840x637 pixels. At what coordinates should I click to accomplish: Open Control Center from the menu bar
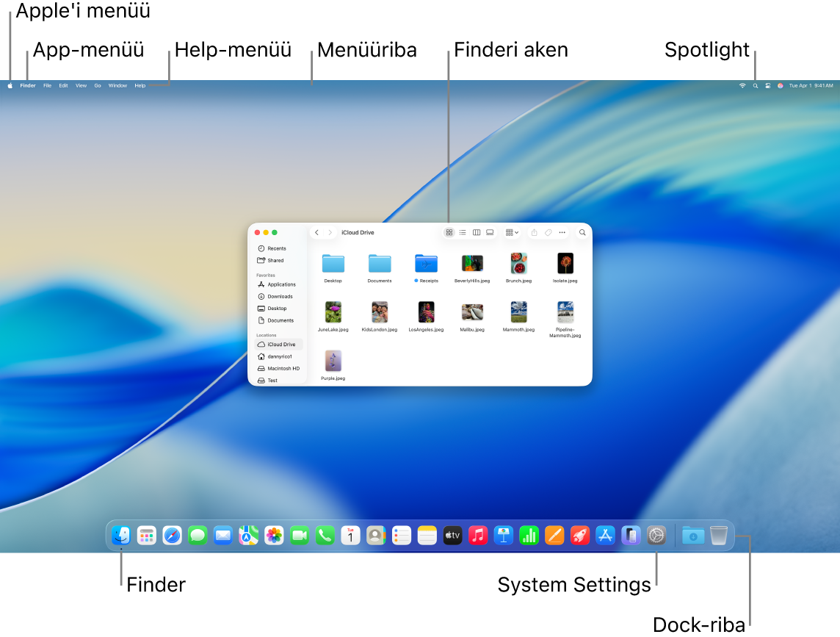(x=768, y=85)
